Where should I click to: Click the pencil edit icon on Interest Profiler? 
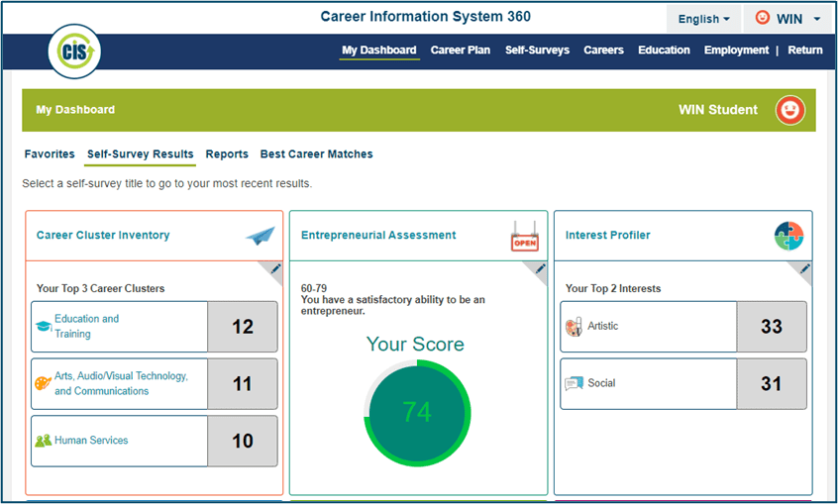pos(804,268)
